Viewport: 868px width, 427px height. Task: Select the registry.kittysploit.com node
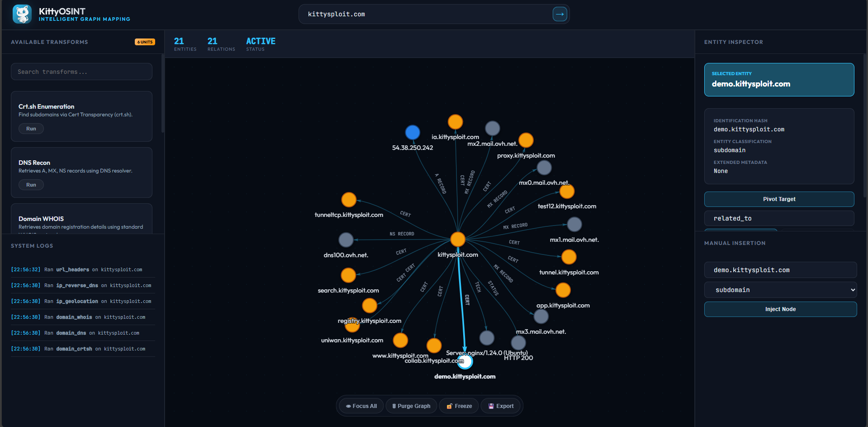370,306
